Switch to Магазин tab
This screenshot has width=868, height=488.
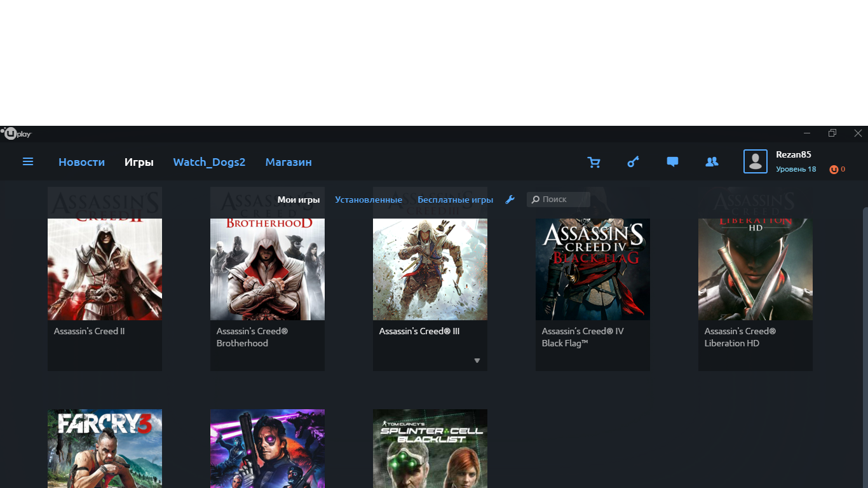(x=288, y=162)
